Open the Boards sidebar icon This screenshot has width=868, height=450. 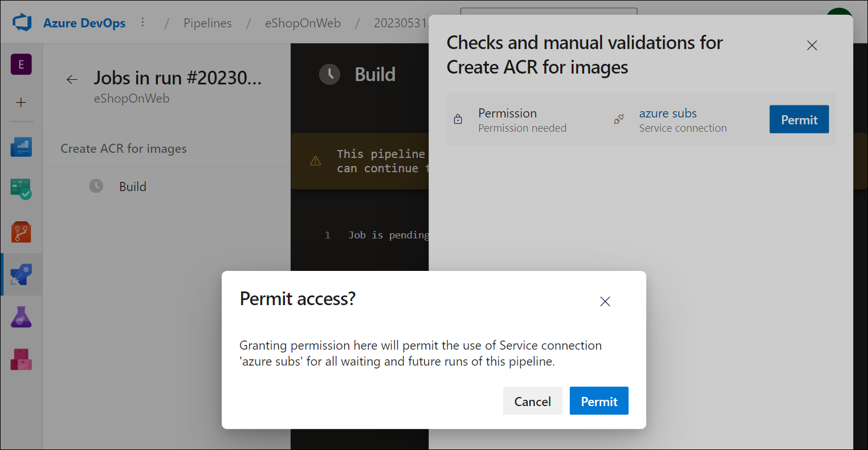[21, 189]
